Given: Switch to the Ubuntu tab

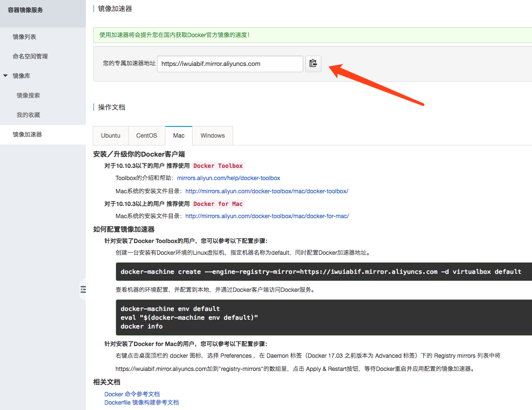Looking at the screenshot, I should pos(111,136).
